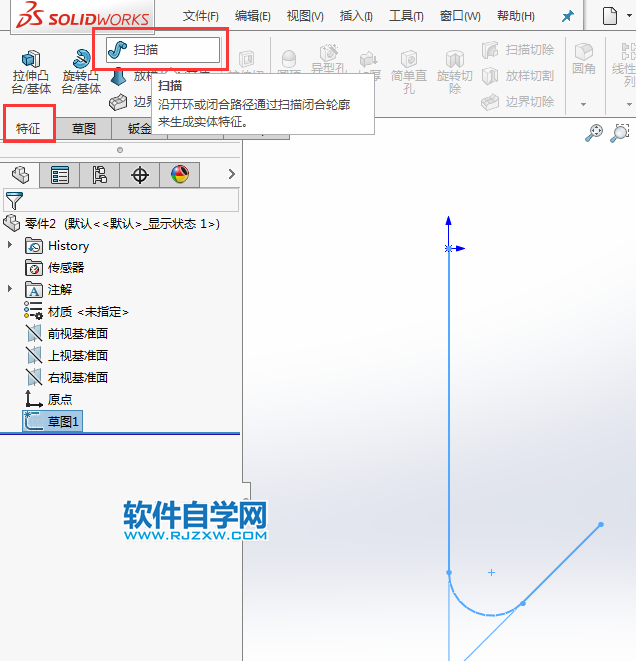The width and height of the screenshot is (636, 661).
Task: Open the 视图(V) menu
Action: tap(305, 16)
